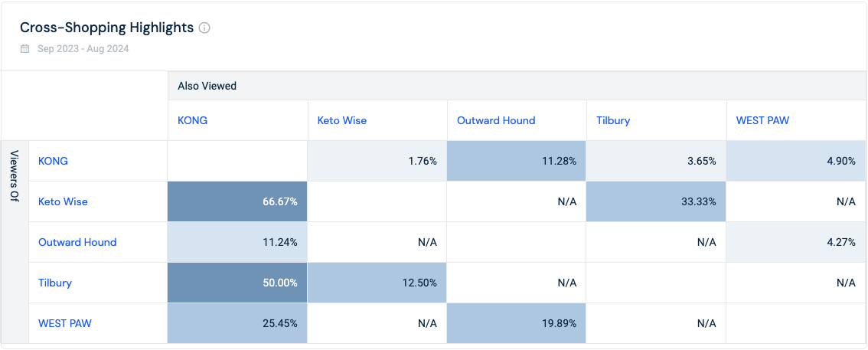Open the KONG column header link
868x350 pixels.
click(x=193, y=120)
